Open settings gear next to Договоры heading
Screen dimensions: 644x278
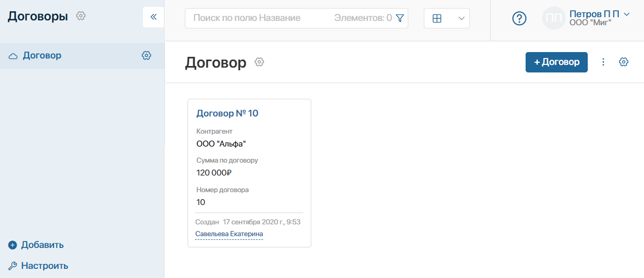(81, 16)
